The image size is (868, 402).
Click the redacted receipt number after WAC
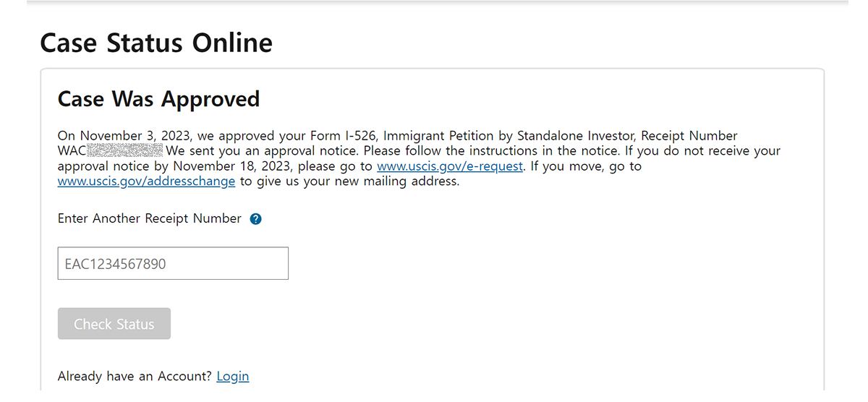pos(124,151)
